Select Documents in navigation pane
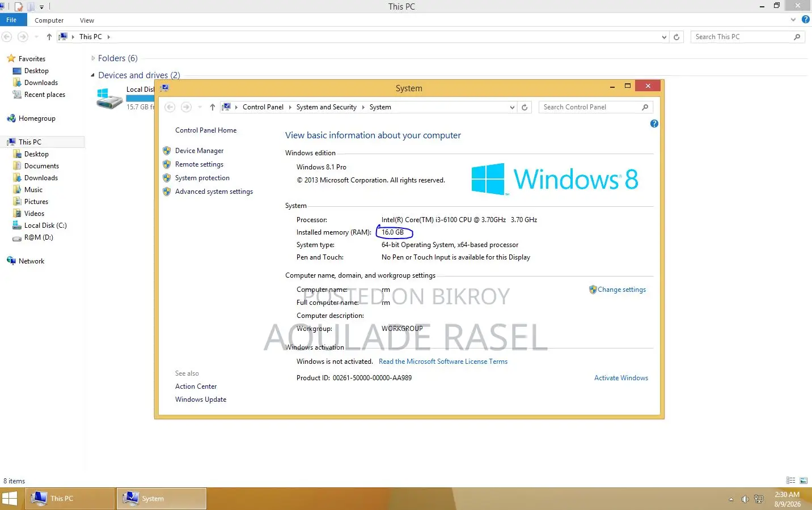812x510 pixels. click(x=41, y=166)
